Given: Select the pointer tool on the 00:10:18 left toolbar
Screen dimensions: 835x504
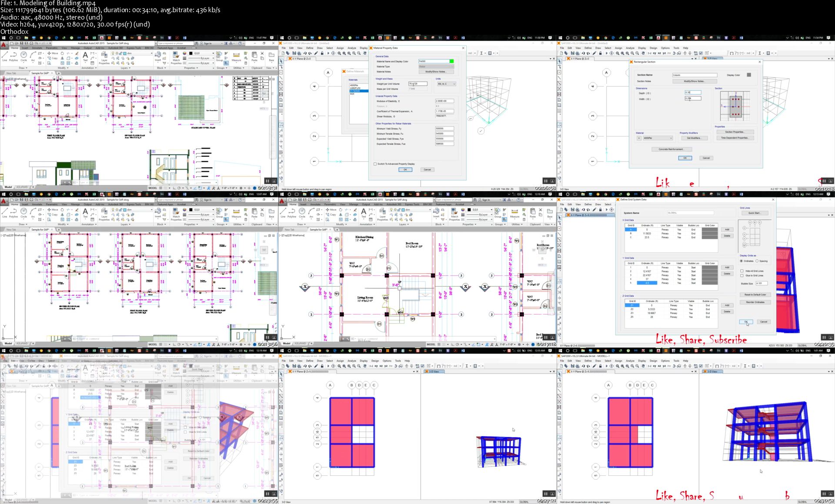Looking at the screenshot, I should click(560, 61).
